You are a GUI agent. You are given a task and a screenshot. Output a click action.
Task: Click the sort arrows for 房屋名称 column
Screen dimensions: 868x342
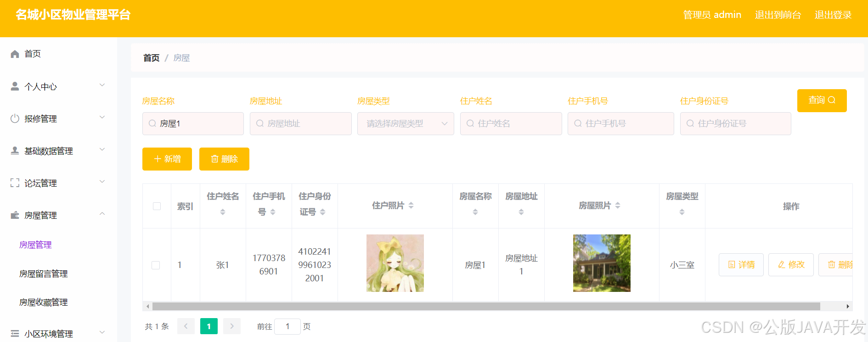[475, 212]
